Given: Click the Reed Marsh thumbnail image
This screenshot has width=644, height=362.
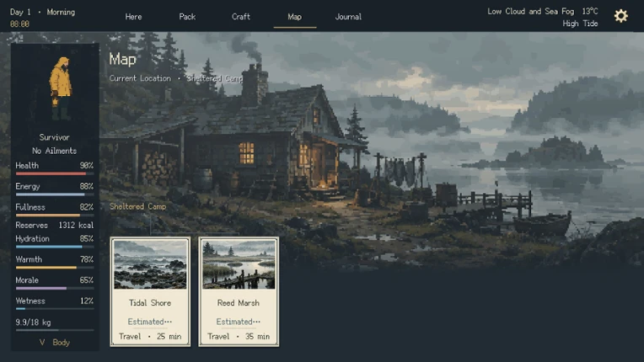Looking at the screenshot, I should (x=239, y=265).
